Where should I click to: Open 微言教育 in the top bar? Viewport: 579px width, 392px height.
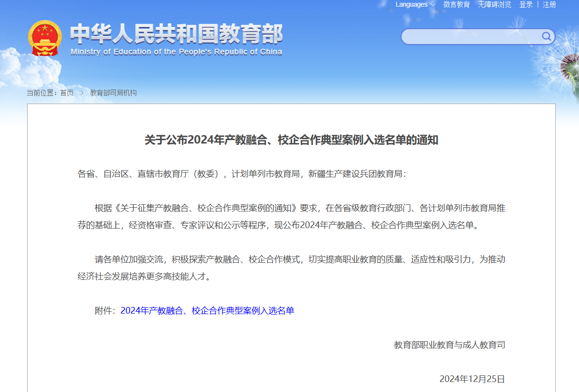coord(456,5)
